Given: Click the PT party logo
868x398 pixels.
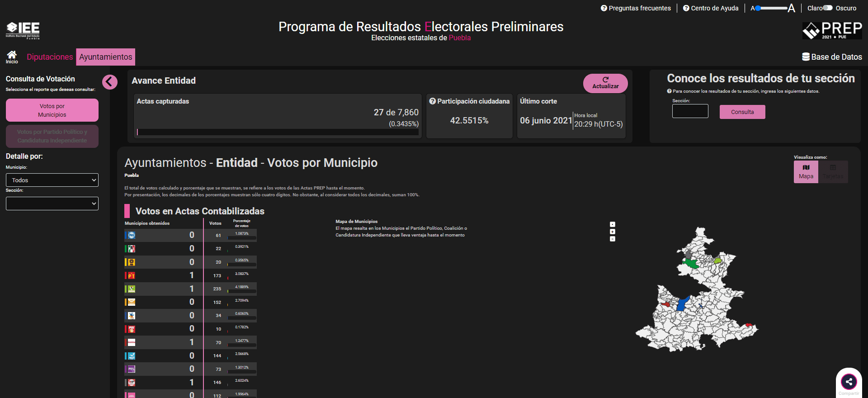Looking at the screenshot, I should tap(131, 275).
